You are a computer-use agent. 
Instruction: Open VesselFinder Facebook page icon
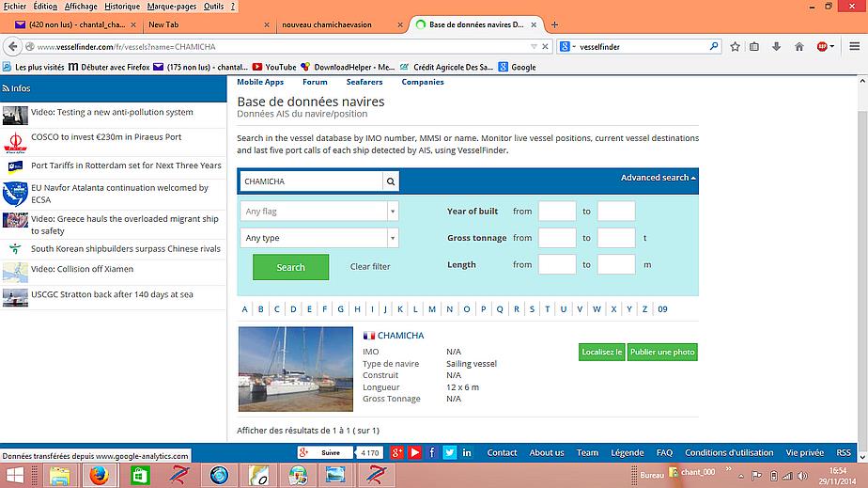click(432, 452)
